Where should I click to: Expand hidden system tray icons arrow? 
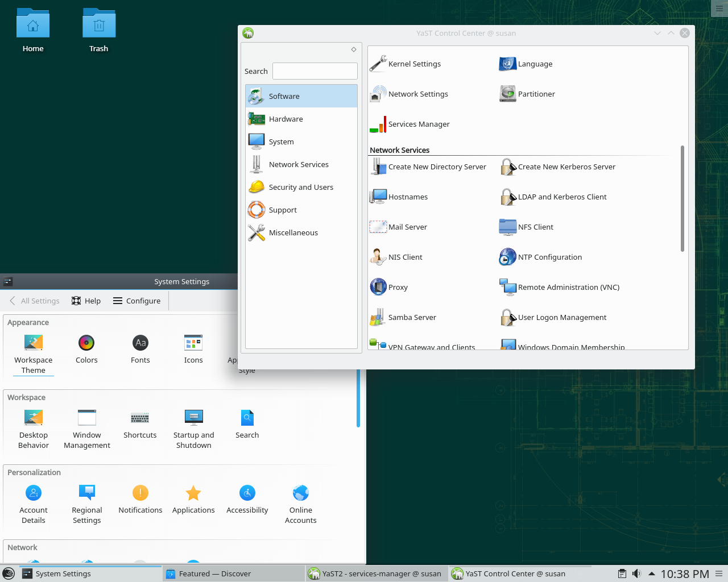pyautogui.click(x=652, y=573)
